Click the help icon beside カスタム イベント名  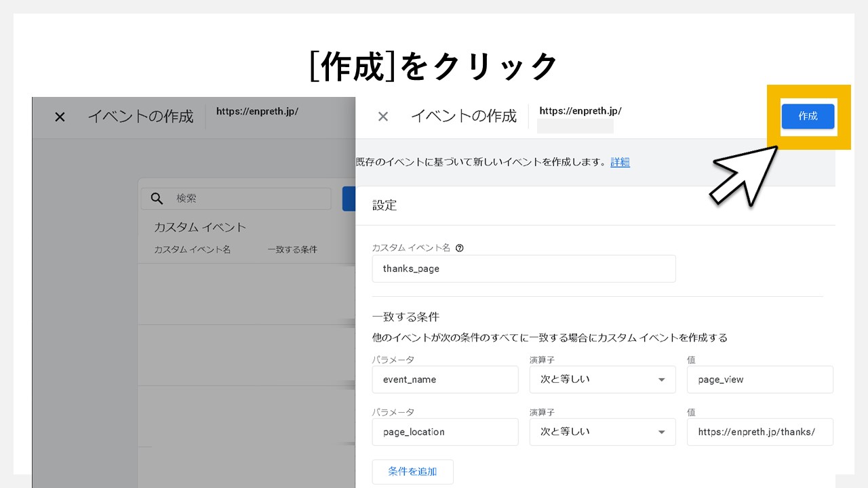coord(460,247)
